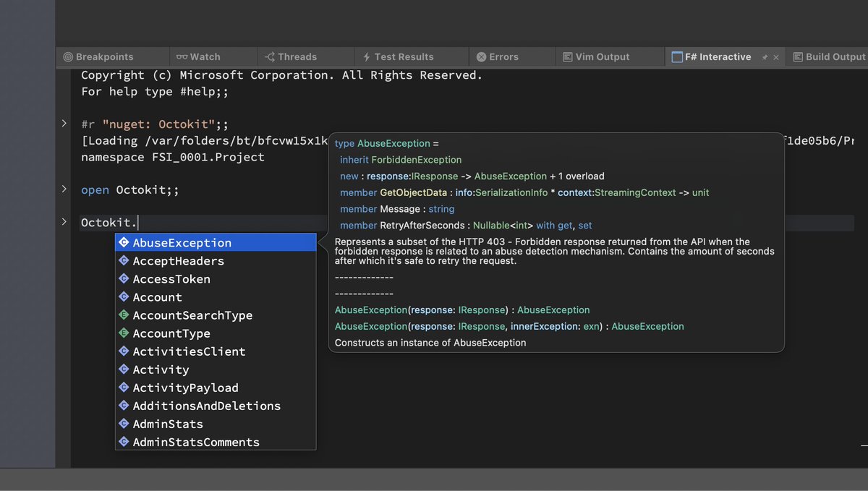Choose Account from the completion list
Image resolution: width=868 pixels, height=491 pixels.
coord(216,297)
